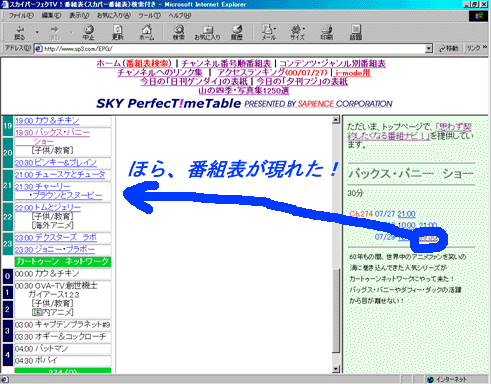Screen dimensions: 491x384
Task: Open the ツール (Tools) menu
Action: pos(150,15)
